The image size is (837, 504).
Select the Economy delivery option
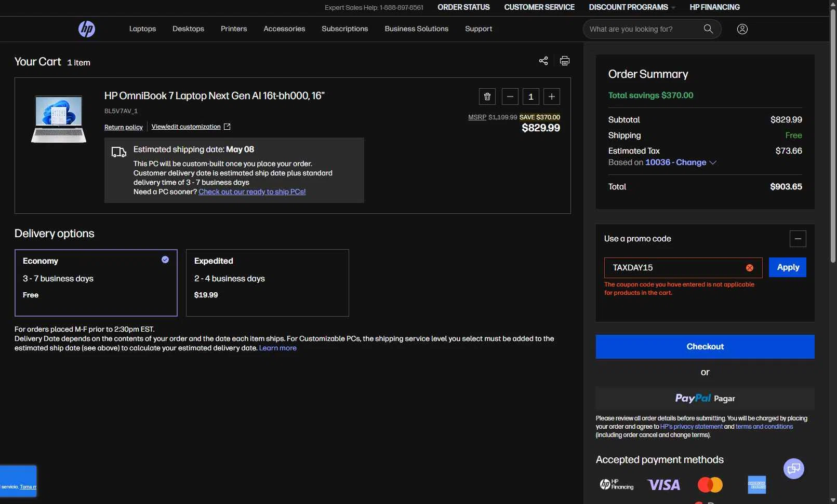click(96, 283)
